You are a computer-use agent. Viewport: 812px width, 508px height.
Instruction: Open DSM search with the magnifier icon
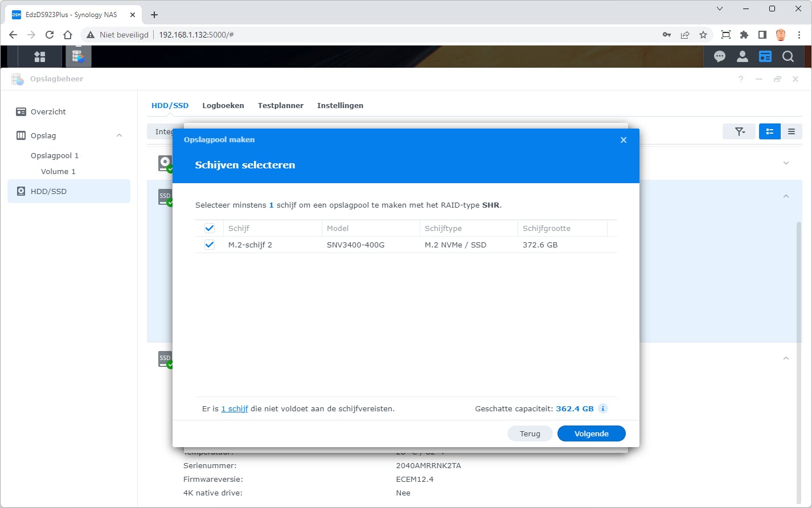(x=788, y=56)
